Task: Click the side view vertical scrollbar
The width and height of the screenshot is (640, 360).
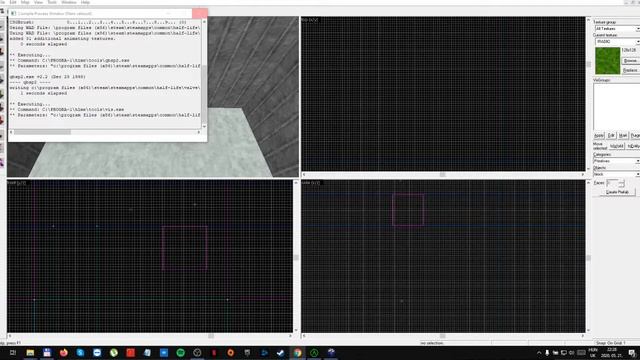Action: (x=588, y=256)
